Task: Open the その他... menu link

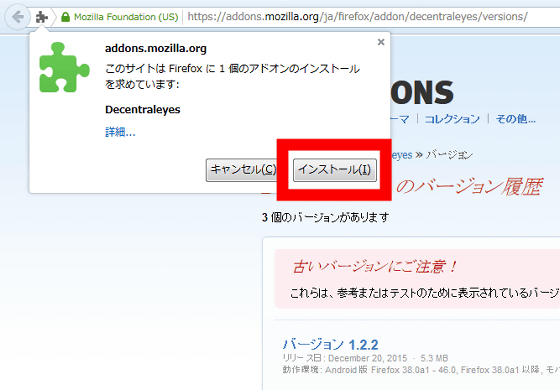Action: [x=515, y=119]
